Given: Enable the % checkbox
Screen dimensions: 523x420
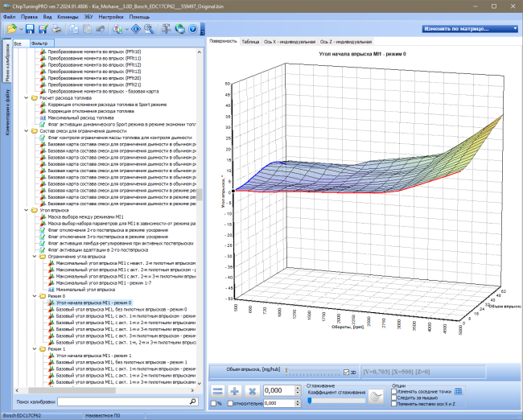Looking at the screenshot, I should (x=213, y=403).
